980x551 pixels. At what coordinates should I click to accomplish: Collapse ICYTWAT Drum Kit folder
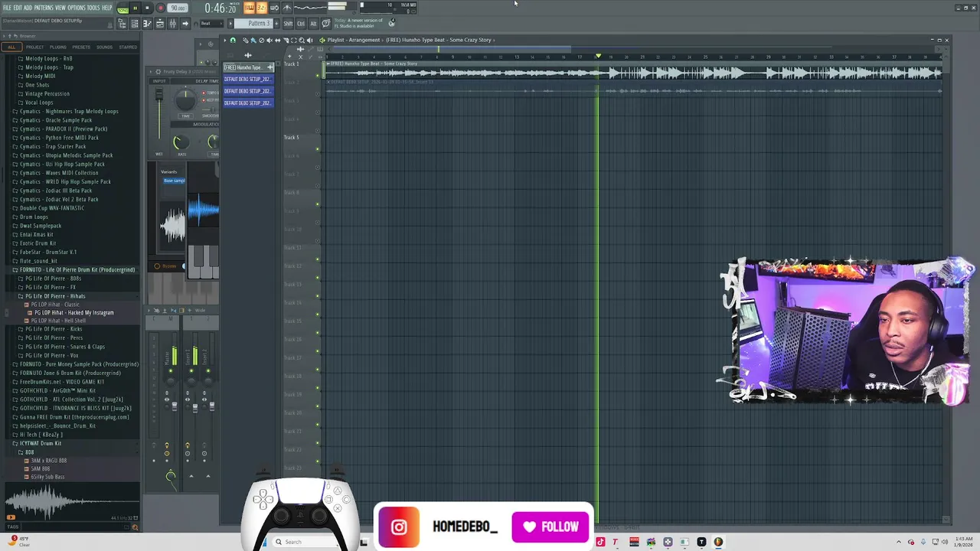[38, 443]
